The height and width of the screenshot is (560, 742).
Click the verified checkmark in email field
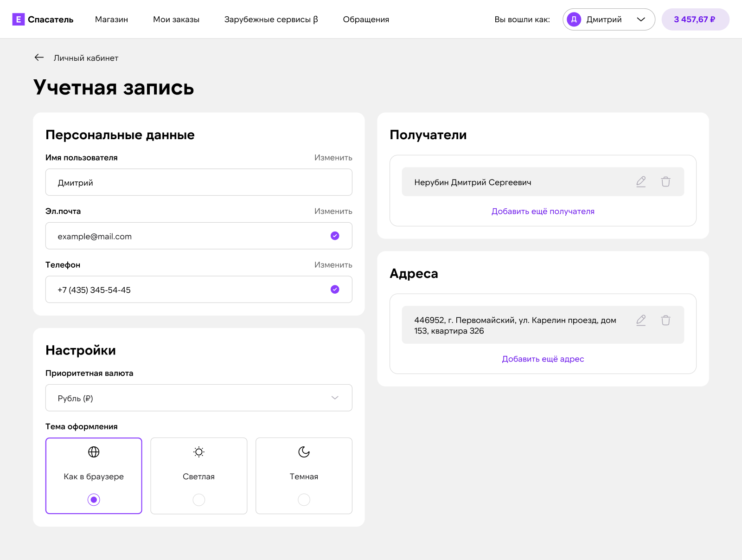point(335,236)
